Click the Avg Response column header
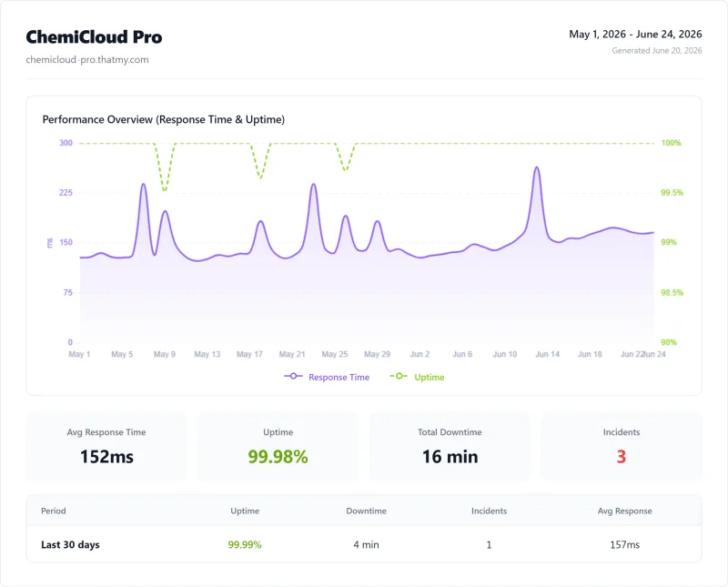 [x=624, y=511]
